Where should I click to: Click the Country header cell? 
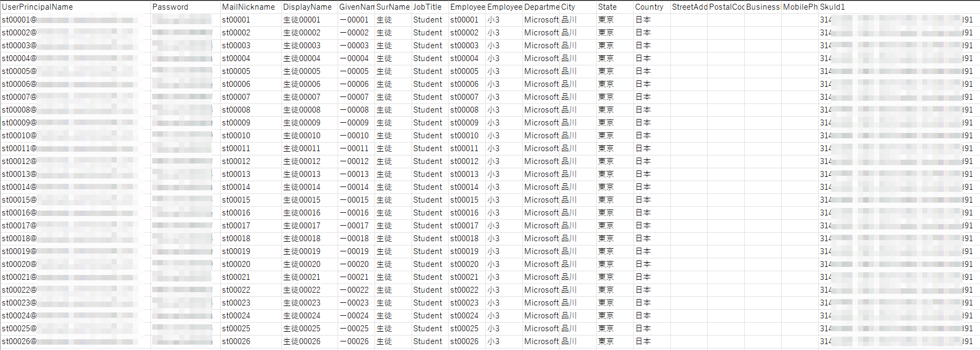pyautogui.click(x=652, y=7)
